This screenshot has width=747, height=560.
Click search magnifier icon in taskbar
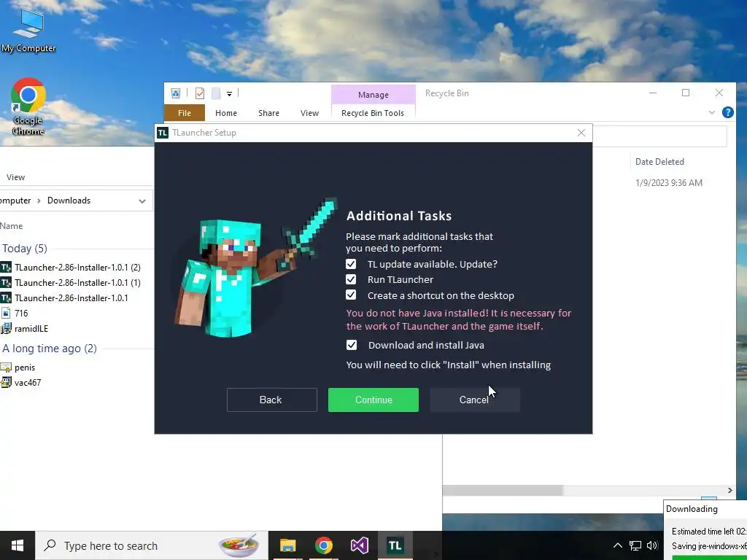pyautogui.click(x=50, y=545)
